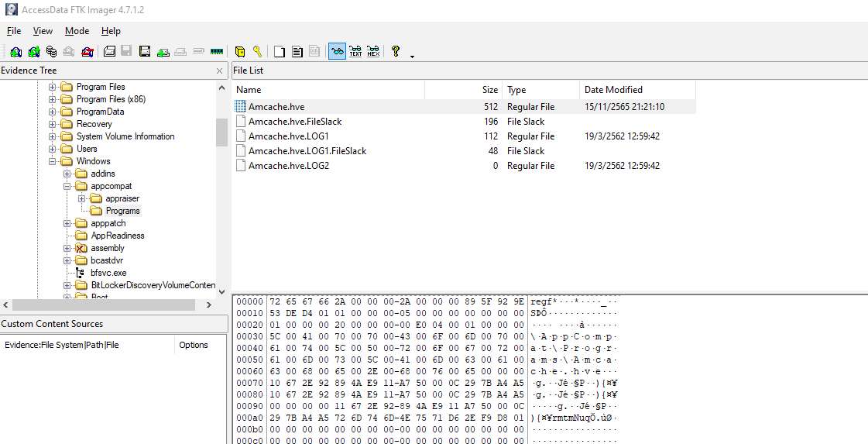Collapse the Windows folder node
Viewport: 868px width, 444px height.
click(53, 161)
